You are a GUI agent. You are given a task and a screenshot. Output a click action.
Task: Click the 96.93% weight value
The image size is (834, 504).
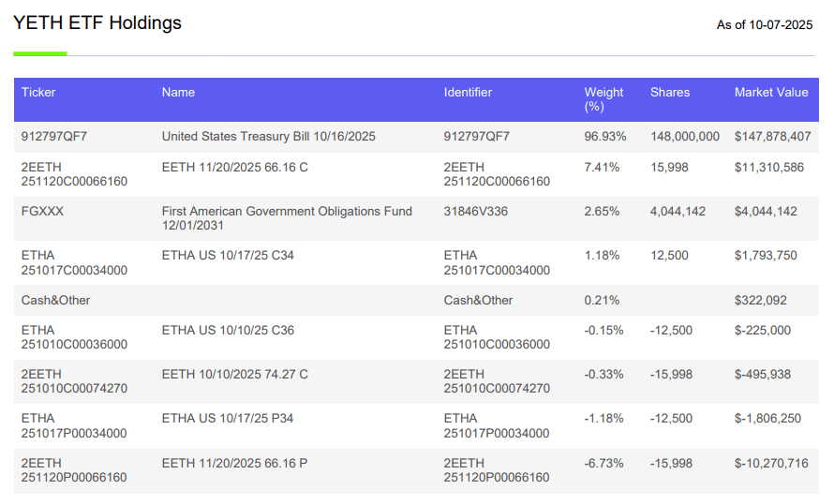pyautogui.click(x=603, y=137)
